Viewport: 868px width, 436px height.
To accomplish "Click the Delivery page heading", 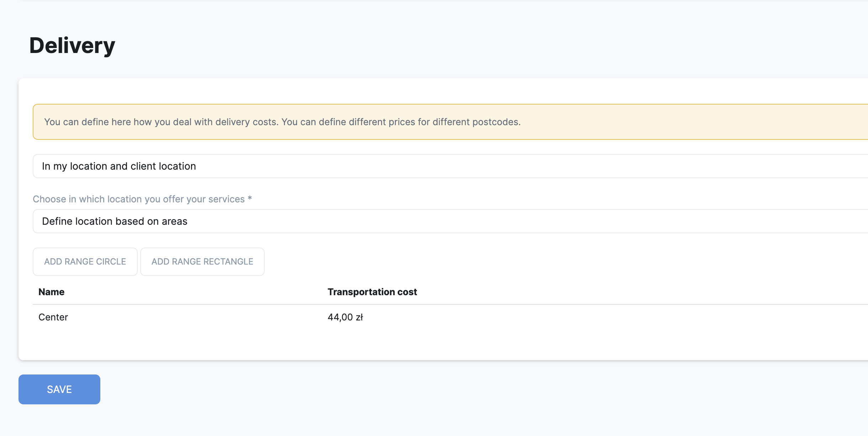I will pos(72,46).
